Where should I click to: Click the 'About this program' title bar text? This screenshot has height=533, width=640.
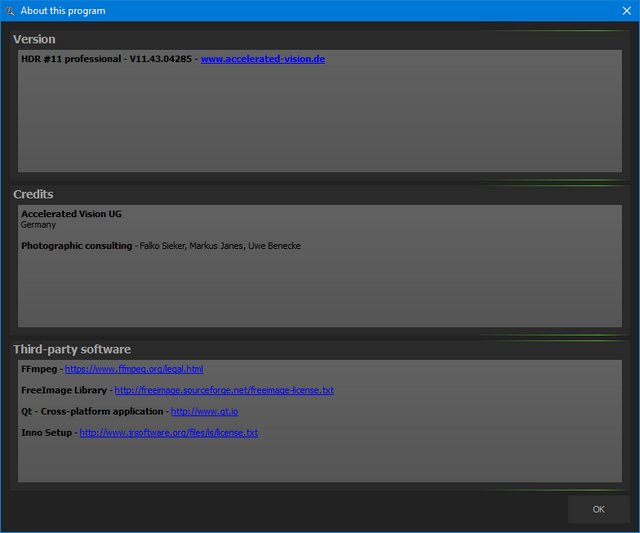tap(63, 11)
